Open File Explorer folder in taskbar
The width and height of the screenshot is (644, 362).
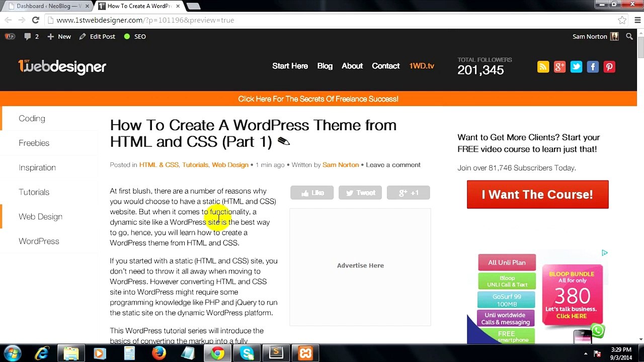click(71, 353)
